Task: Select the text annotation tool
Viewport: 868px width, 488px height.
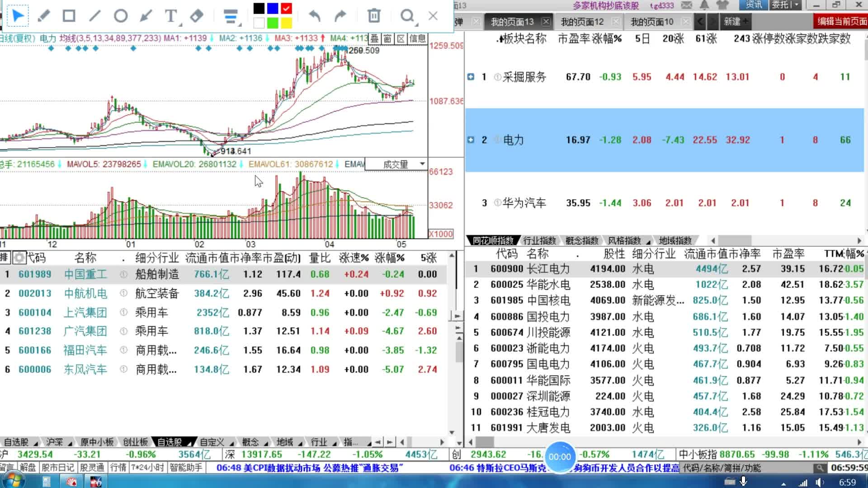Action: pos(171,16)
